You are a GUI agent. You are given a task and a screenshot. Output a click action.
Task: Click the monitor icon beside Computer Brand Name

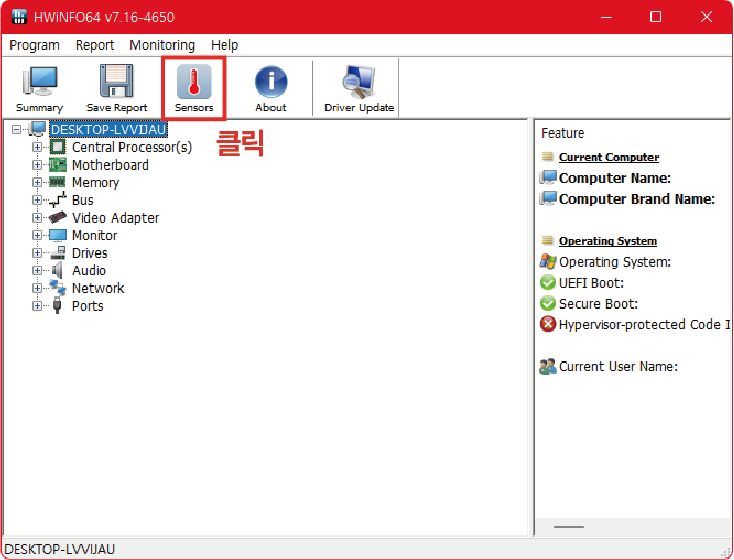[x=548, y=199]
